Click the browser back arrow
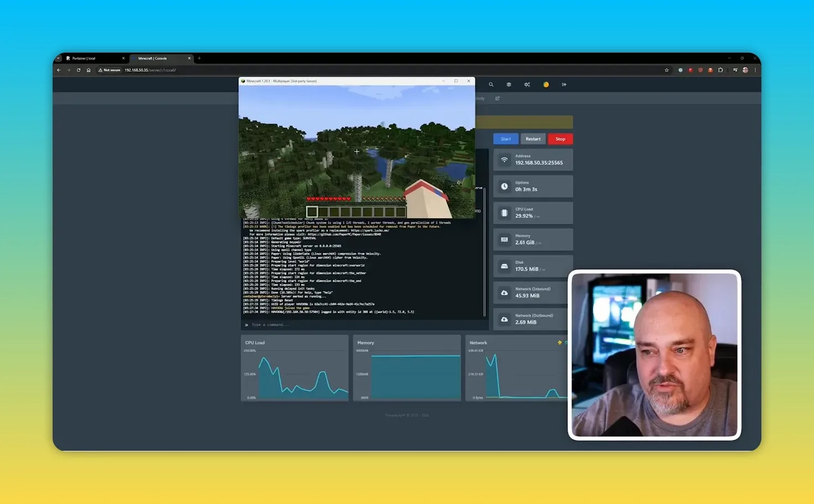Image resolution: width=814 pixels, height=504 pixels. (59, 70)
